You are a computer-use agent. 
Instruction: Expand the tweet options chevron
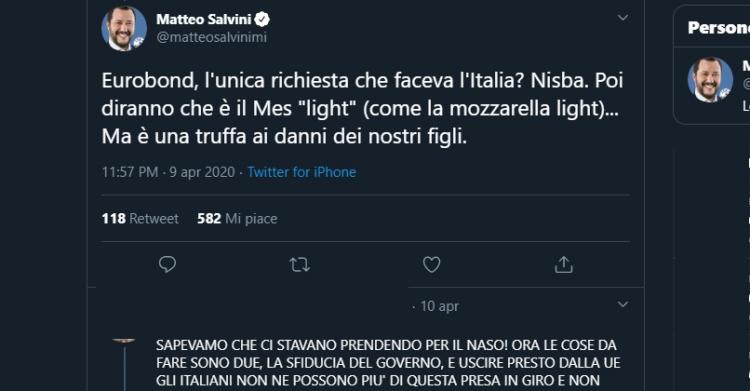(623, 18)
